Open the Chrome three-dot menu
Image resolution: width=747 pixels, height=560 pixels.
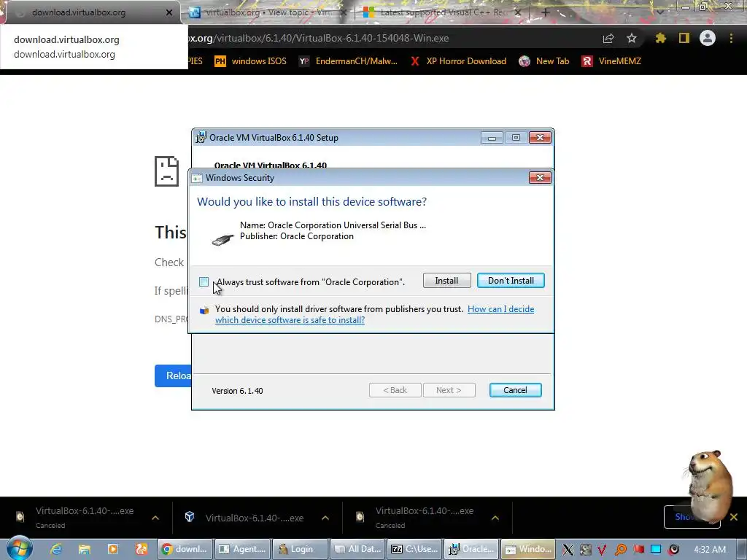731,38
